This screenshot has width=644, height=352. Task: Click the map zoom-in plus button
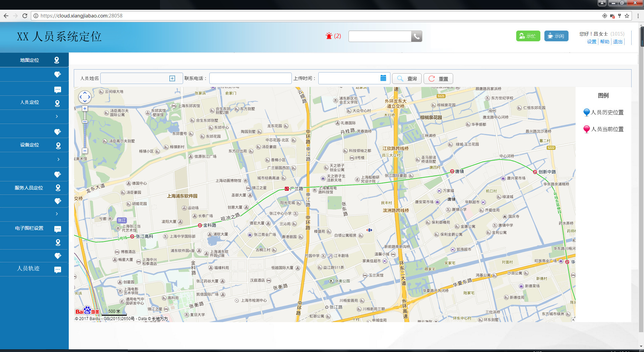click(x=85, y=108)
